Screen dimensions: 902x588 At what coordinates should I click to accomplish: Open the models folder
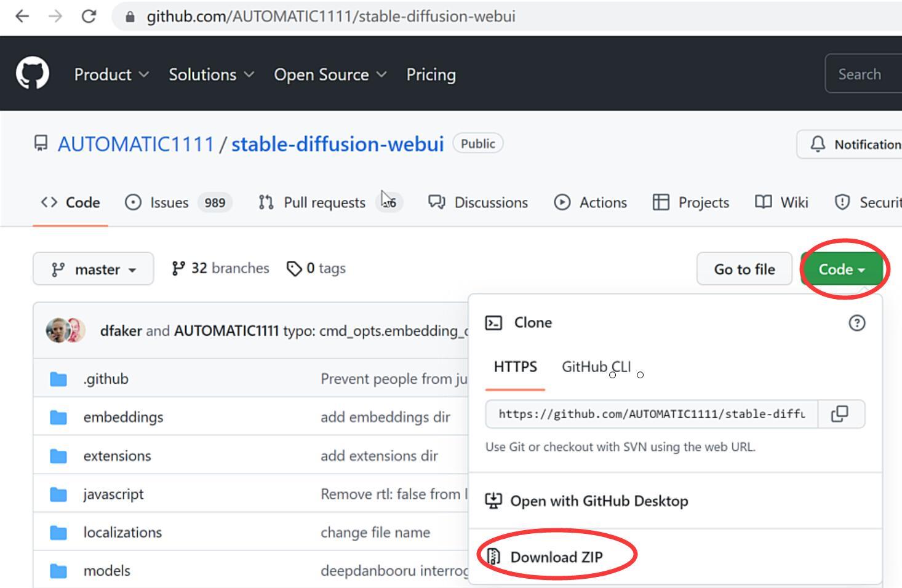[106, 570]
